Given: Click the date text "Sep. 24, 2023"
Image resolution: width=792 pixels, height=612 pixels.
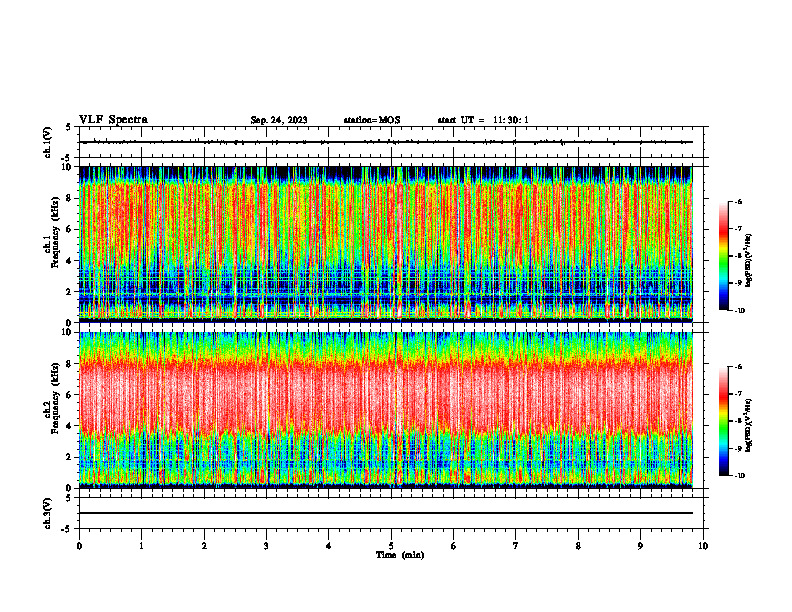Looking at the screenshot, I should [279, 120].
